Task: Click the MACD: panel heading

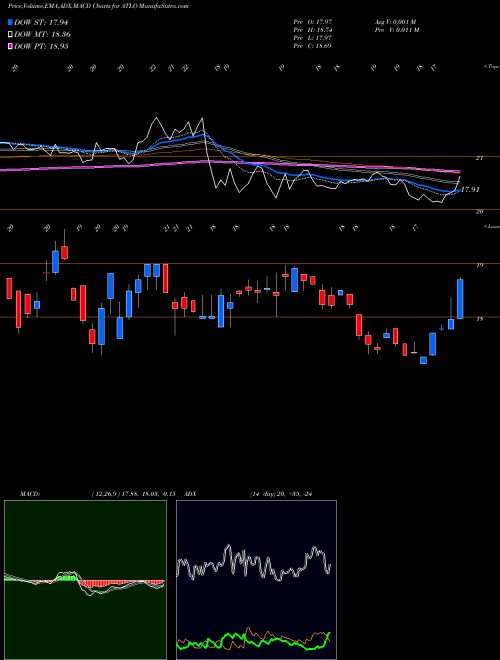Action: click(29, 494)
